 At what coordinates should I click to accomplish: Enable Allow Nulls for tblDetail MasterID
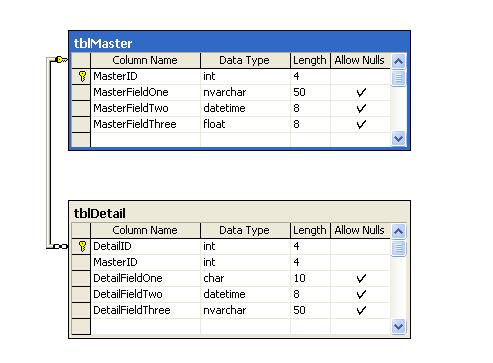point(360,262)
